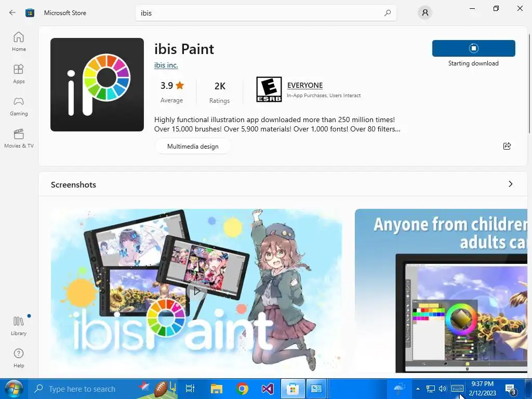Click the app description text
The width and height of the screenshot is (532, 399).
[x=277, y=124]
